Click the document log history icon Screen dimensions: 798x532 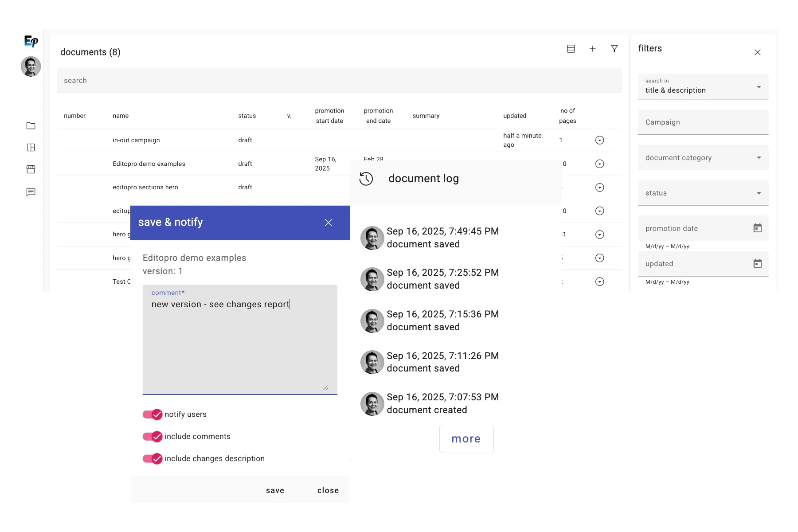tap(367, 179)
